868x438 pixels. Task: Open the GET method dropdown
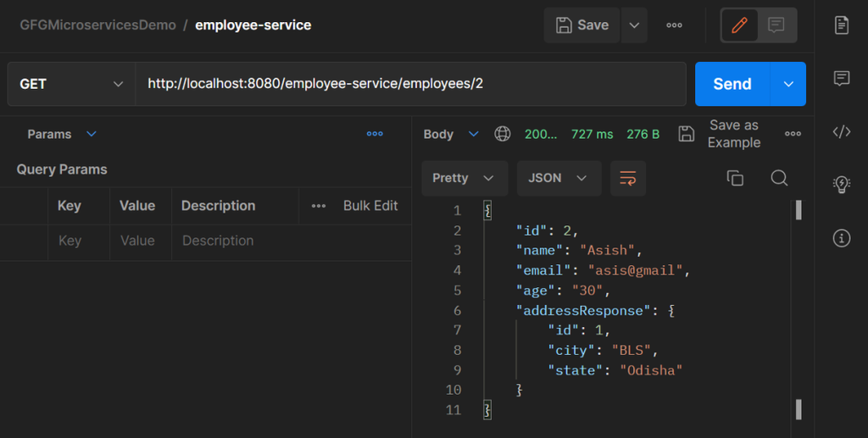71,84
